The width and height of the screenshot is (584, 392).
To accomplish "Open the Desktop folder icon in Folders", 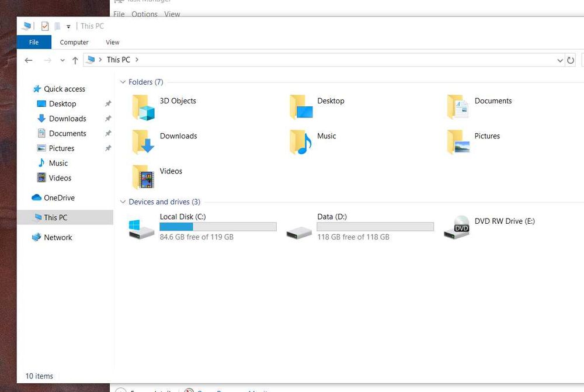I will (301, 107).
